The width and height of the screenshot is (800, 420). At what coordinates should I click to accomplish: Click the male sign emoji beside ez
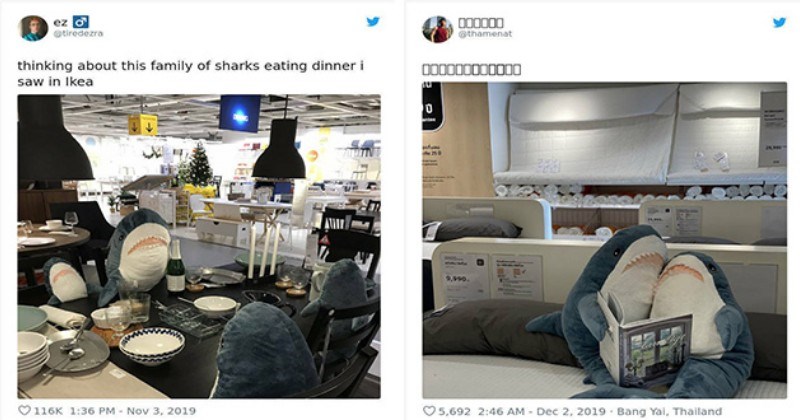(81, 22)
